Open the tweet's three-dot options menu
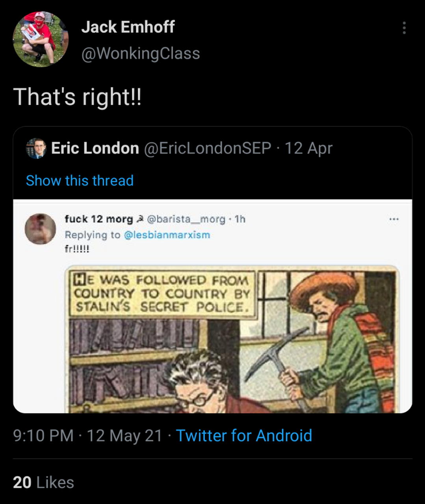 pos(404,28)
